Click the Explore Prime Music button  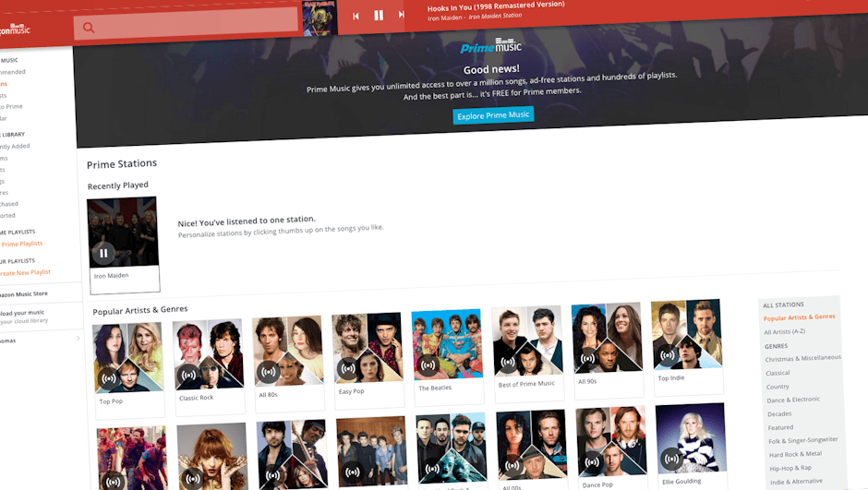[x=493, y=115]
